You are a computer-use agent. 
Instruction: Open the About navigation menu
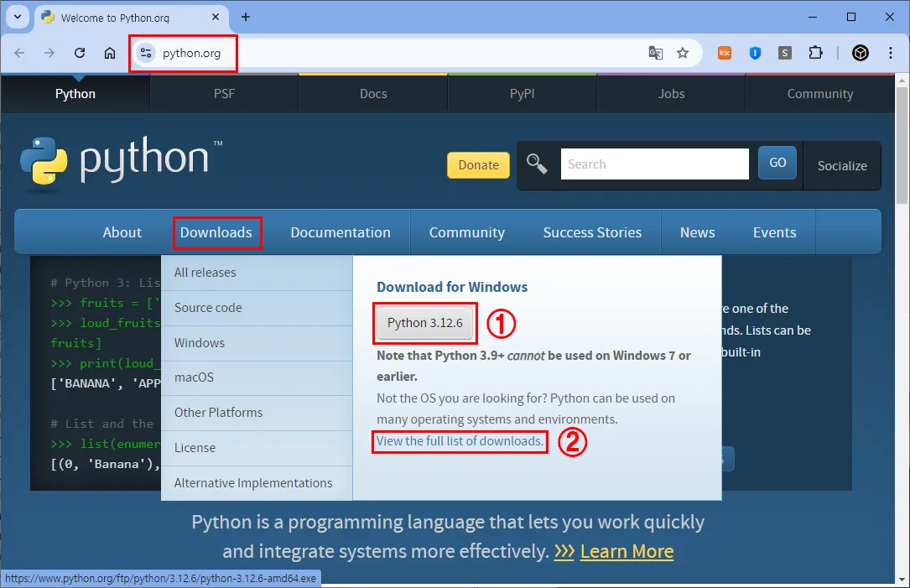(122, 232)
